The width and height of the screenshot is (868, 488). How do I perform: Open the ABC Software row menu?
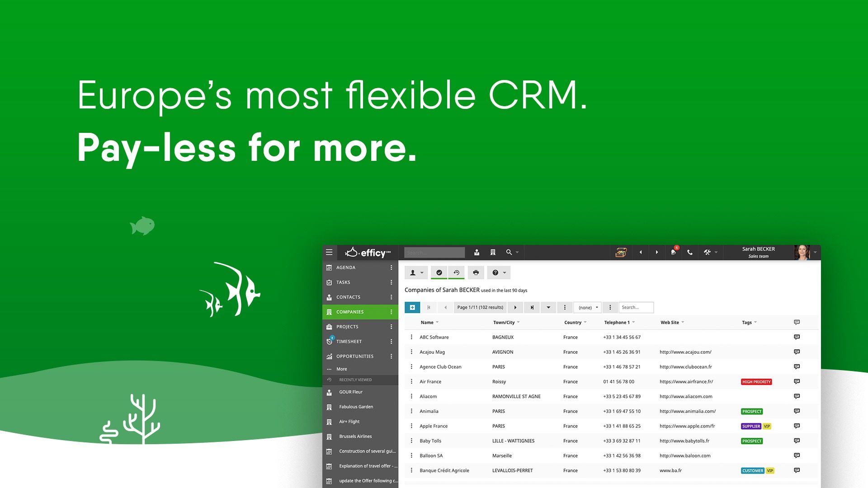(x=411, y=337)
